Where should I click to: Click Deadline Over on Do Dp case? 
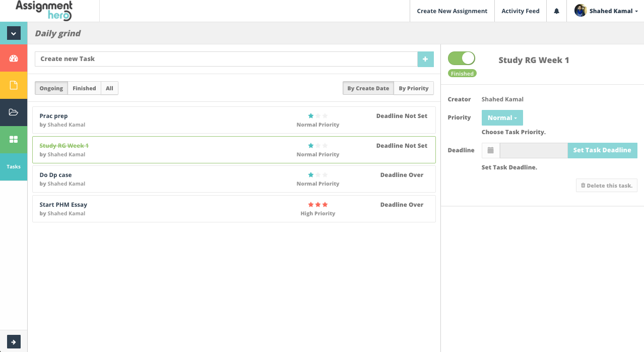(402, 175)
